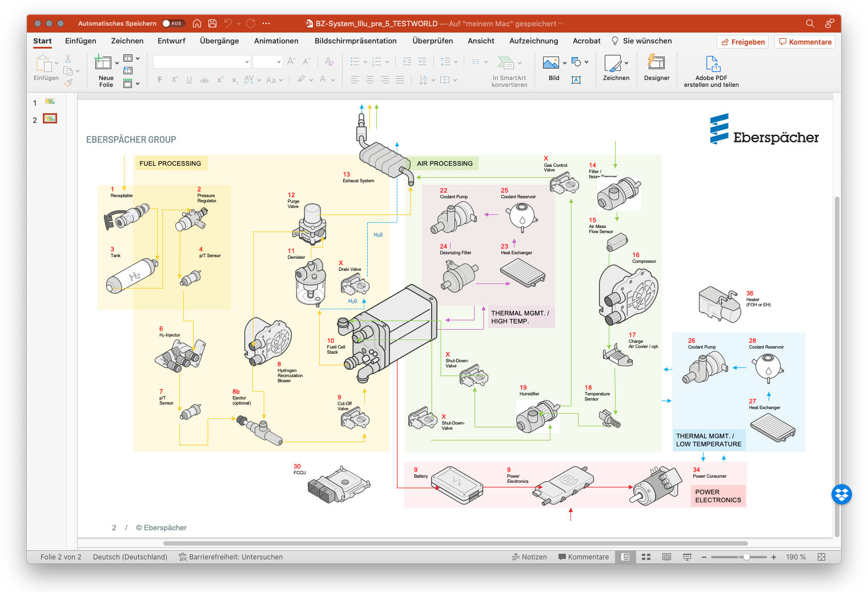The image size is (868, 592).
Task: Open the three-dots more commands menu
Action: click(266, 23)
